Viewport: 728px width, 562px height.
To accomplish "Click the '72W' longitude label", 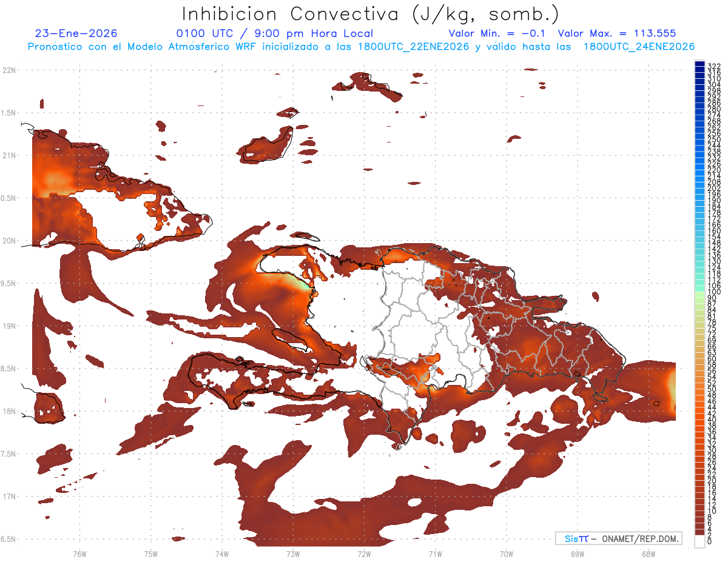I will (x=364, y=554).
